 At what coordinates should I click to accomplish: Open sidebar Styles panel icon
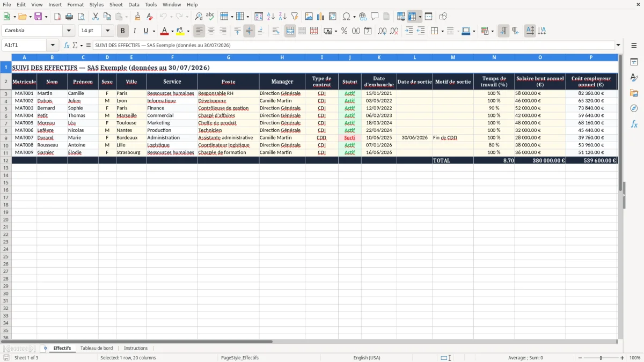[634, 77]
